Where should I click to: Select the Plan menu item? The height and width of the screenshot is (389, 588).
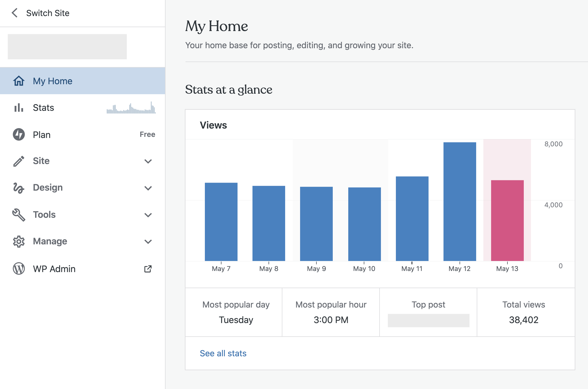pos(42,135)
